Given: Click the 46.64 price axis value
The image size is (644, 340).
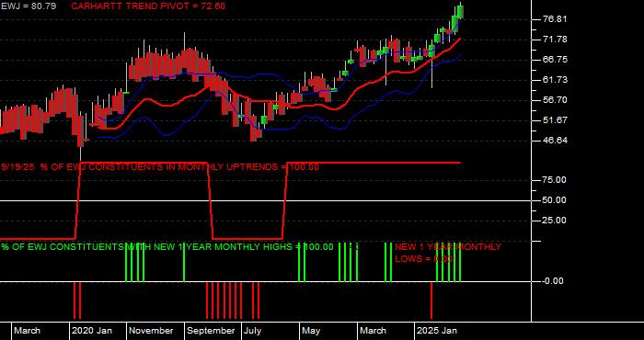Looking at the screenshot, I should click(x=555, y=141).
